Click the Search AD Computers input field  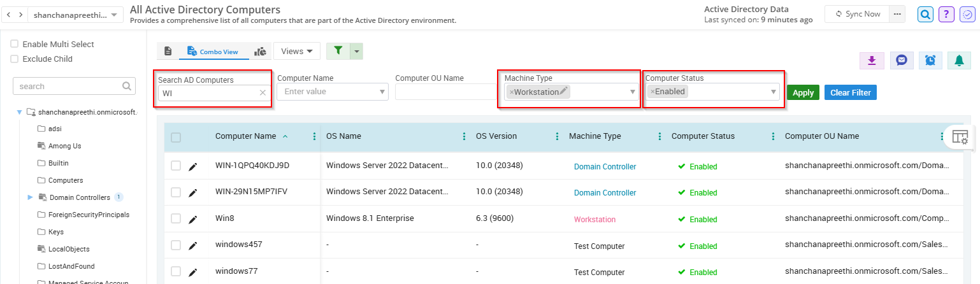coord(208,93)
